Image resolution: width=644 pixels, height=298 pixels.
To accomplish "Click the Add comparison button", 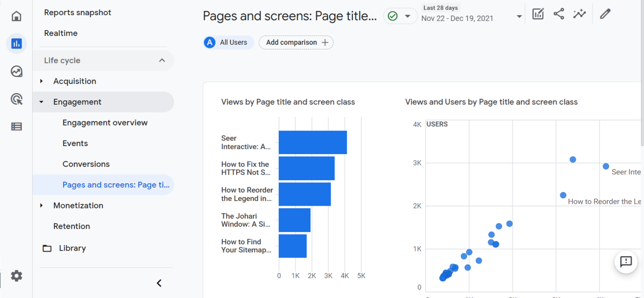I will click(x=296, y=43).
